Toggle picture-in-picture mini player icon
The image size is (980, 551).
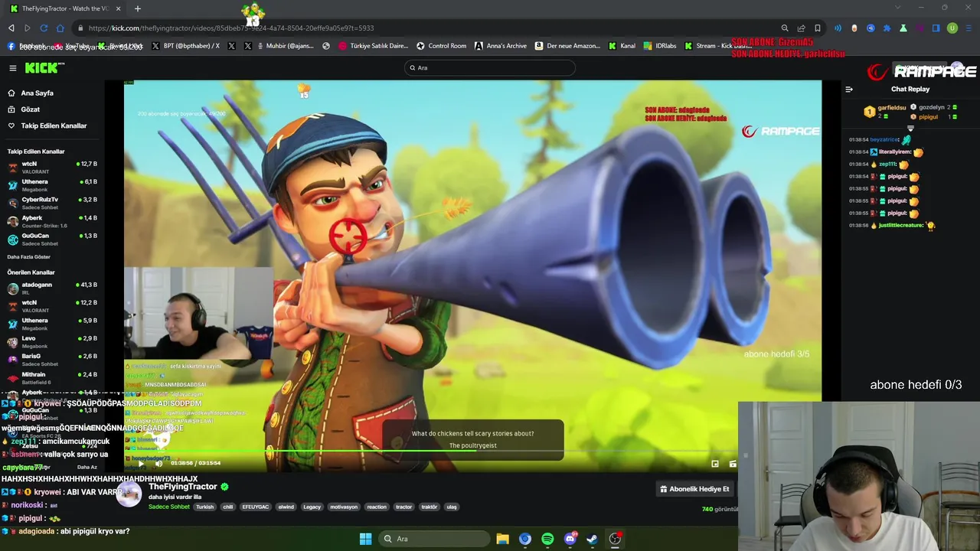[715, 463]
